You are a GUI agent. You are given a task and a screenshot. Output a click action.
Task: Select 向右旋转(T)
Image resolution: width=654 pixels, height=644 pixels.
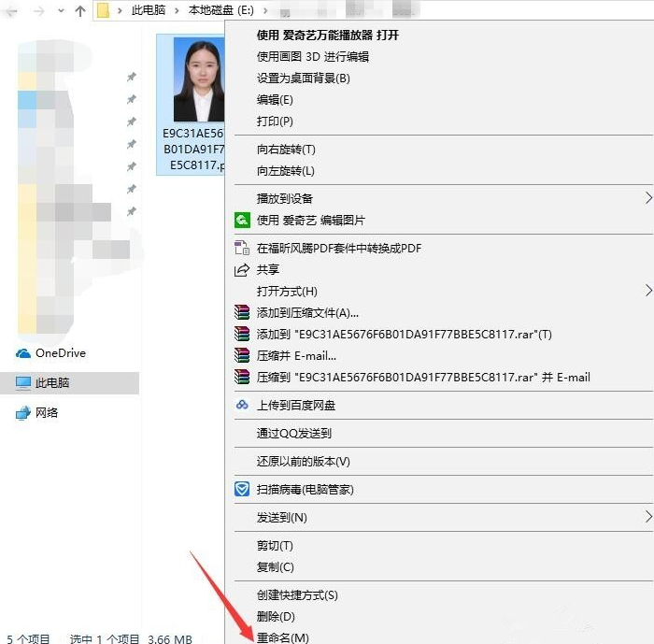click(x=286, y=149)
